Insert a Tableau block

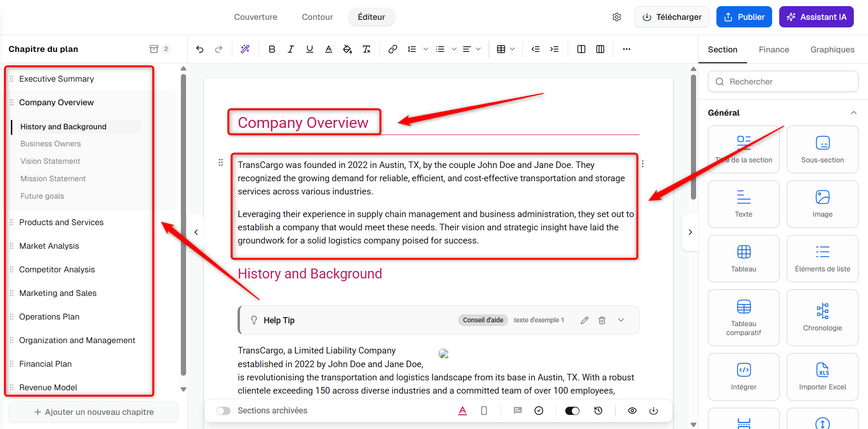744,259
